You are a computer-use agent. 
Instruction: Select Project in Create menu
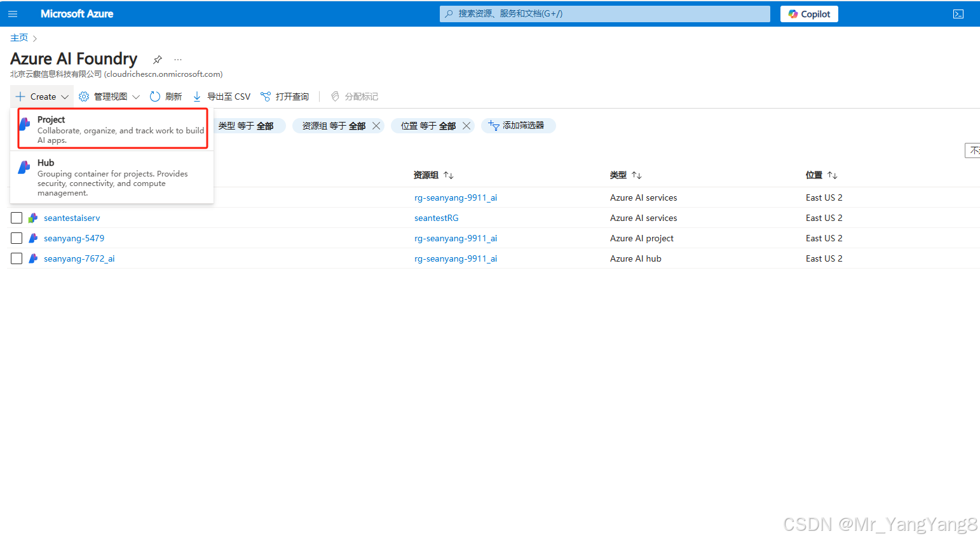pyautogui.click(x=113, y=128)
